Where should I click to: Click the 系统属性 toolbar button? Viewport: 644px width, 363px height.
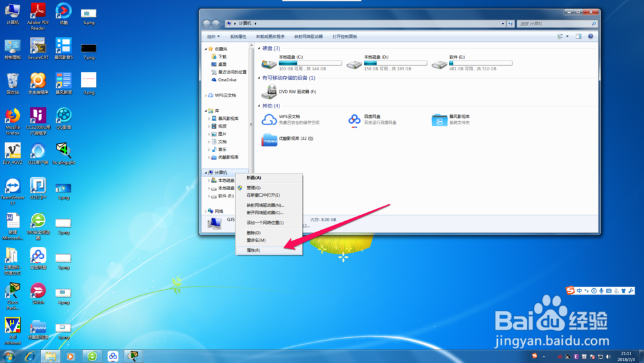238,37
